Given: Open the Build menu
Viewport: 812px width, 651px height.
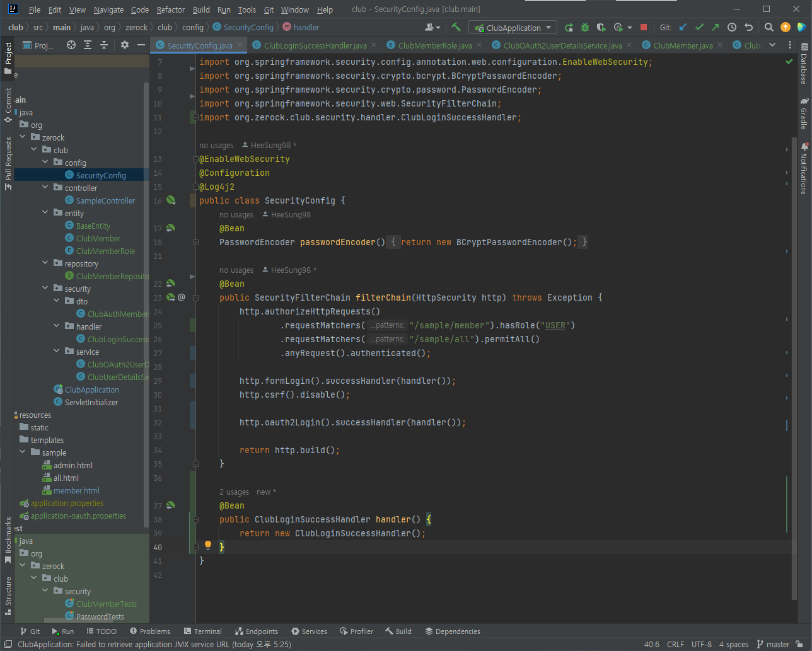Looking at the screenshot, I should pos(201,9).
